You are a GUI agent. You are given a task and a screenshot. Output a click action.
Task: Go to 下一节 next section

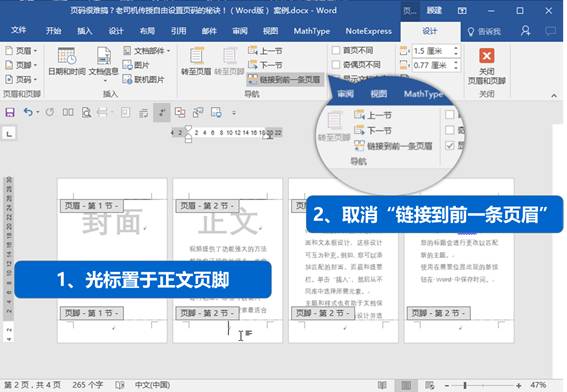[265, 65]
